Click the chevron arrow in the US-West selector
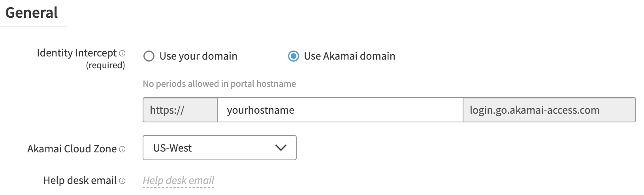The image size is (644, 195). [281, 148]
